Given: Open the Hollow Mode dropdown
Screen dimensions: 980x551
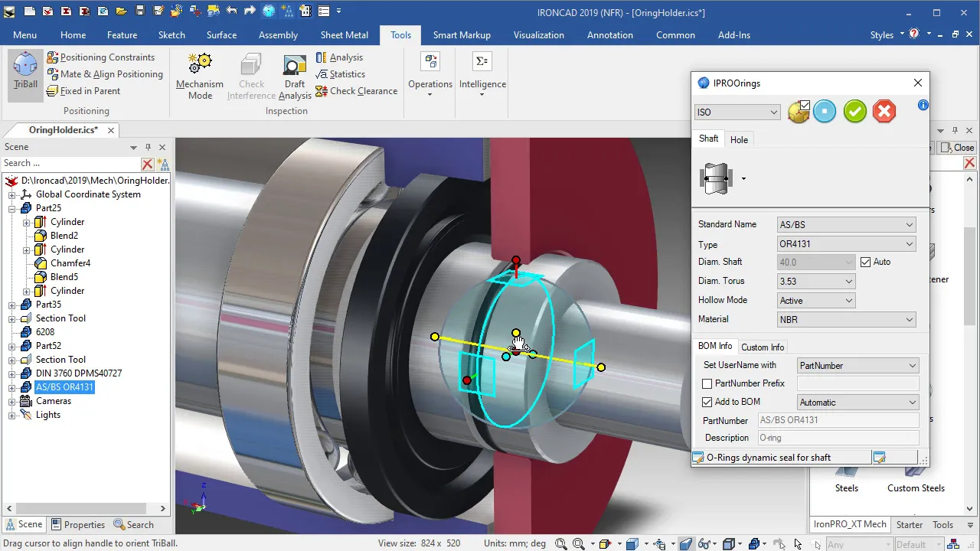Looking at the screenshot, I should coord(816,301).
